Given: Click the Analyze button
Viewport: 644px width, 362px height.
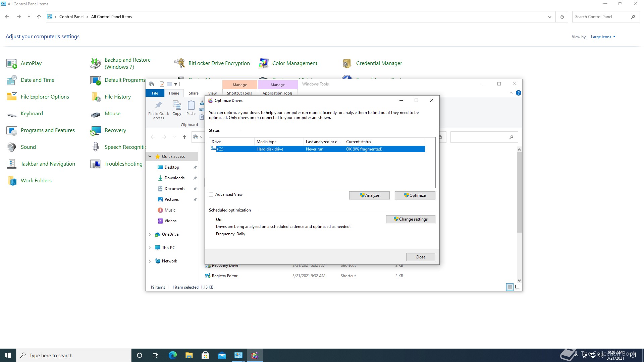Looking at the screenshot, I should 369,195.
